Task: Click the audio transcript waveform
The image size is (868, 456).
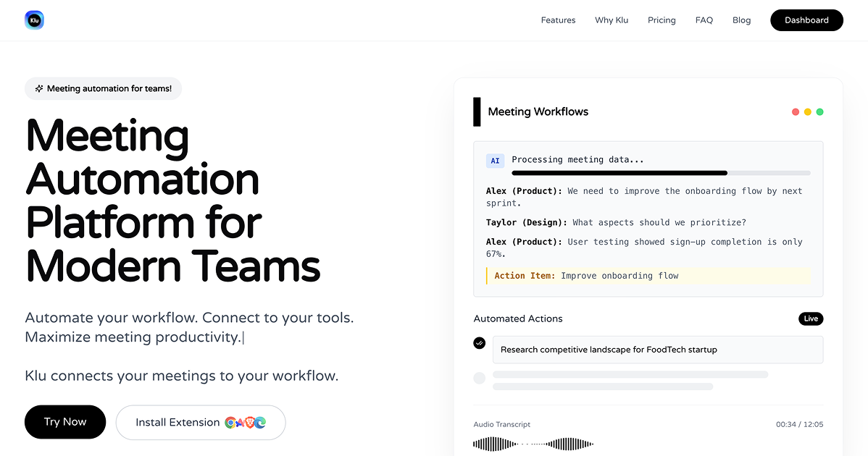Action: (533, 443)
